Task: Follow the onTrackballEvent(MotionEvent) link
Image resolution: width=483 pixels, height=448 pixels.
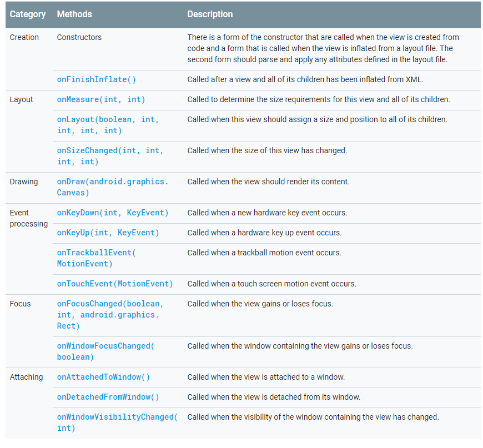Action: [96, 258]
